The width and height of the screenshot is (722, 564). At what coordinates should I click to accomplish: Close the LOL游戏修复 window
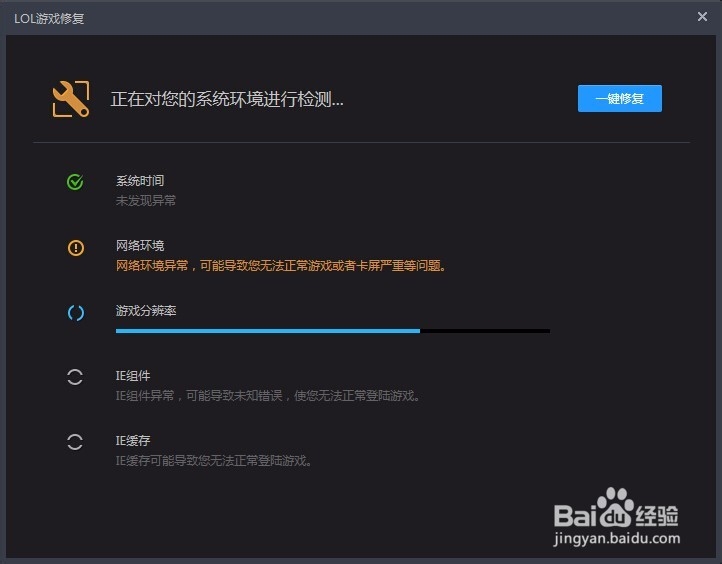tap(702, 17)
